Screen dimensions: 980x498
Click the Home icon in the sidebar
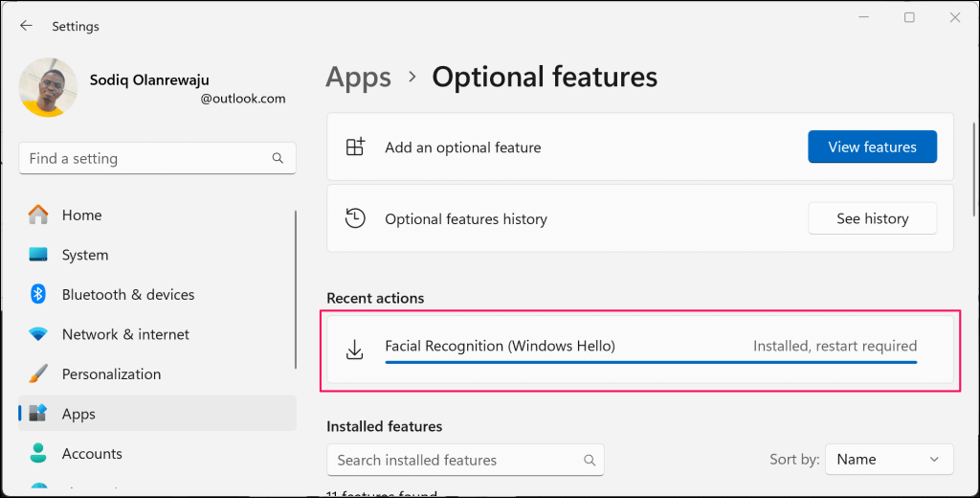(x=38, y=215)
